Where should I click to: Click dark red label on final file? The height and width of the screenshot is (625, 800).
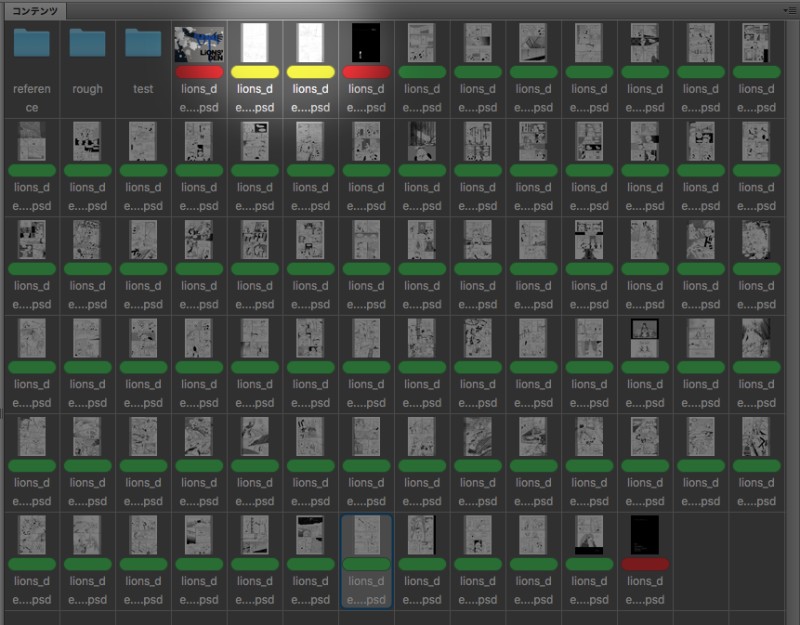coord(645,564)
